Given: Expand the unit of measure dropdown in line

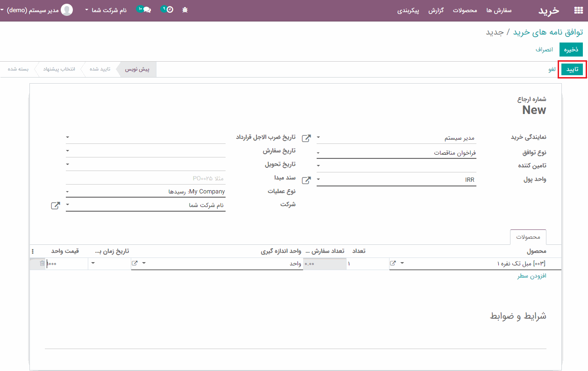Looking at the screenshot, I should coord(144,264).
